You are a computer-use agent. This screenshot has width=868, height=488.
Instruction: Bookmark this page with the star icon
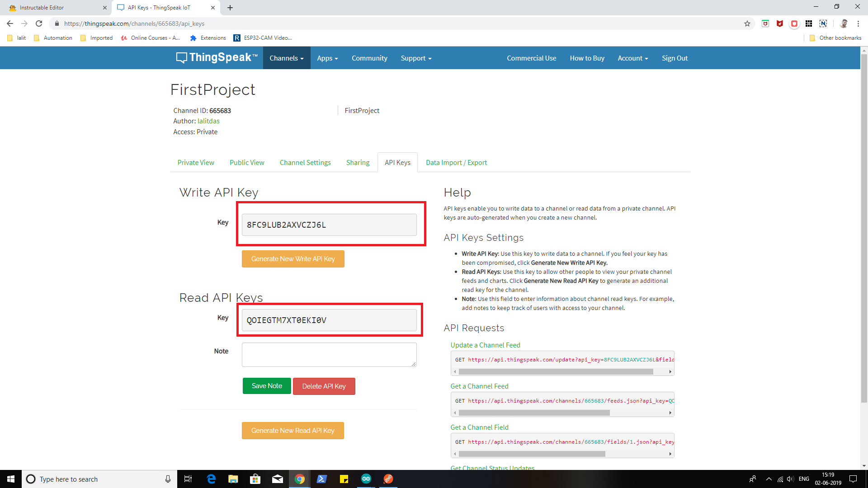point(747,23)
